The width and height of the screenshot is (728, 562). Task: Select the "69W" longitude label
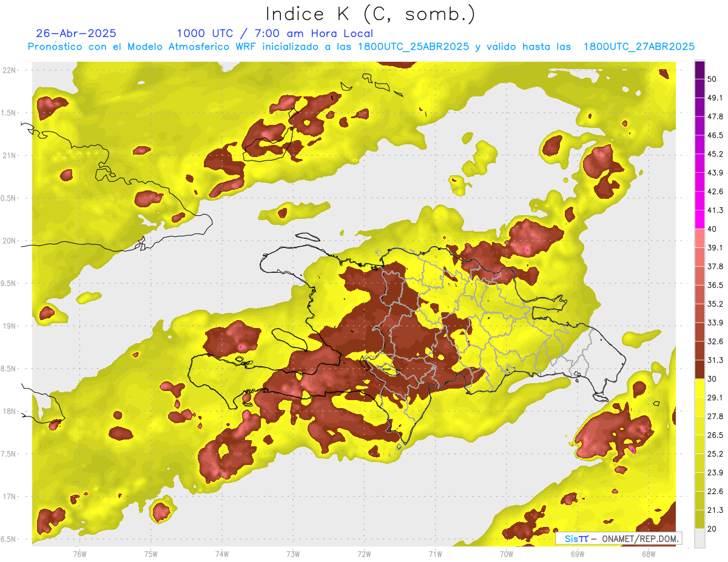[578, 554]
